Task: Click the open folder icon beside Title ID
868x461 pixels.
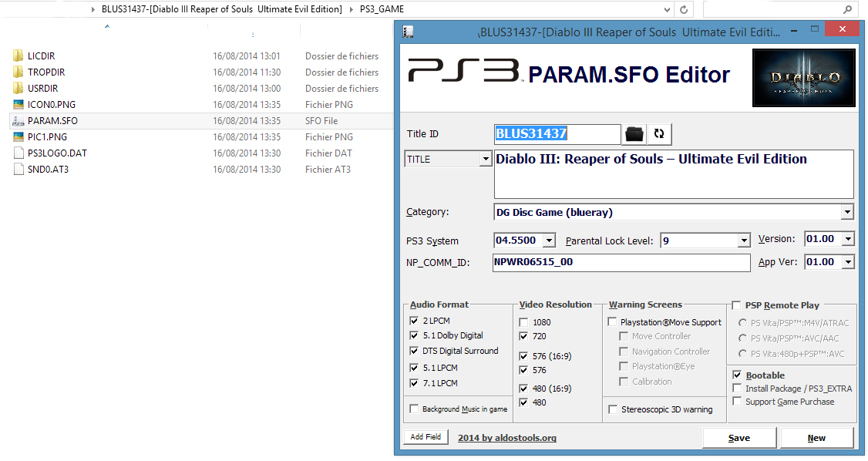Action: (x=634, y=134)
